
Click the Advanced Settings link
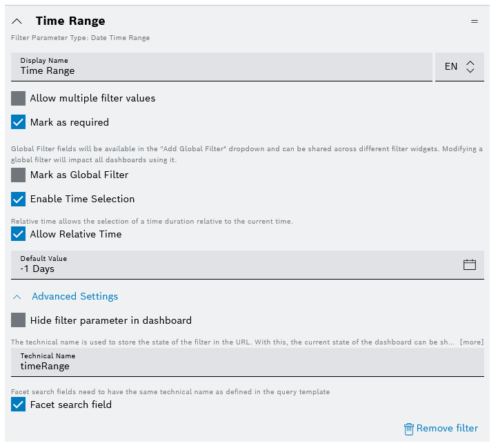[x=75, y=296]
